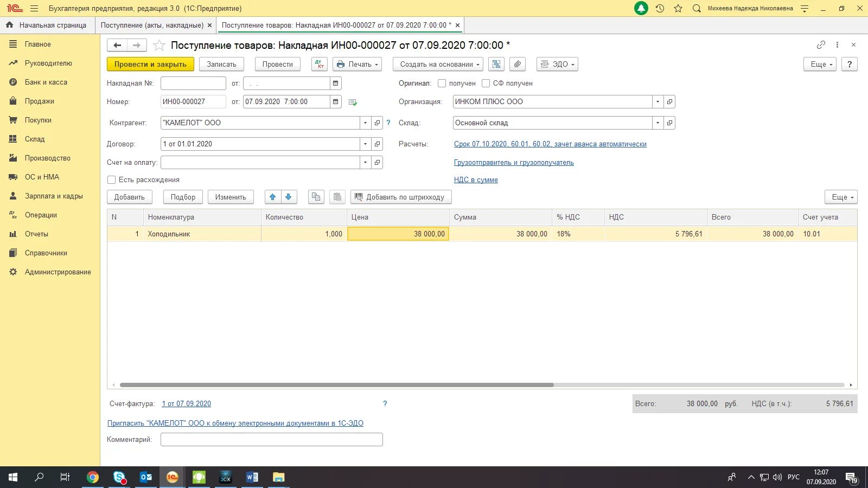Viewport: 868px width, 488px height.
Task: Open related documents structure icon
Action: 496,64
